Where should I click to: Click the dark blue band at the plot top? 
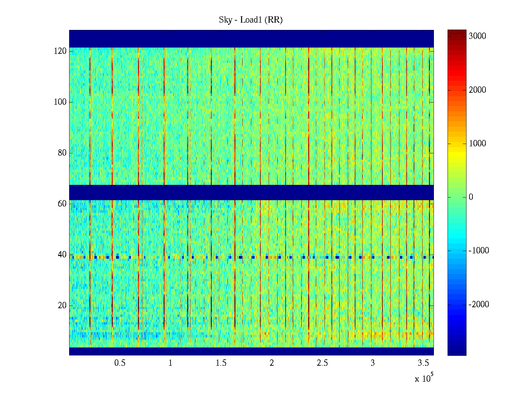(x=251, y=39)
